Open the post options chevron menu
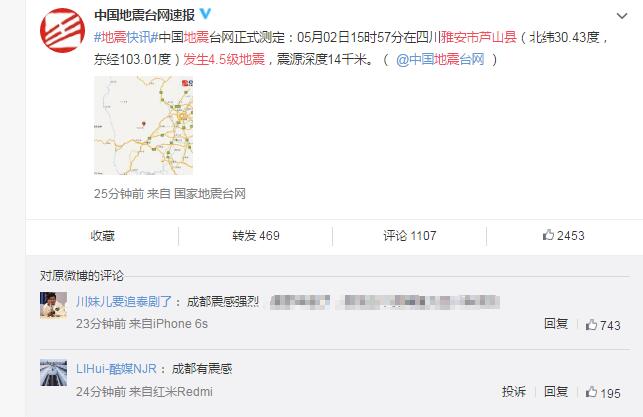643x417 pixels. [x=622, y=16]
